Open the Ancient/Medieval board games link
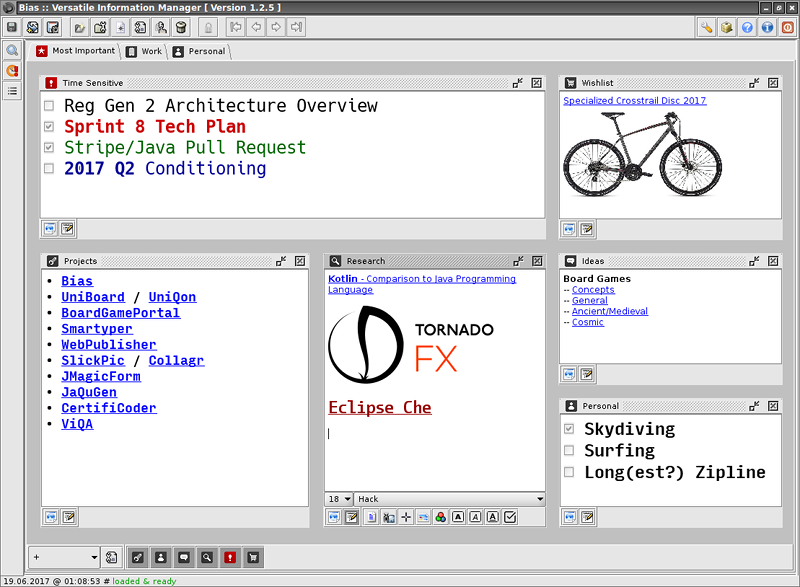 pyautogui.click(x=610, y=311)
